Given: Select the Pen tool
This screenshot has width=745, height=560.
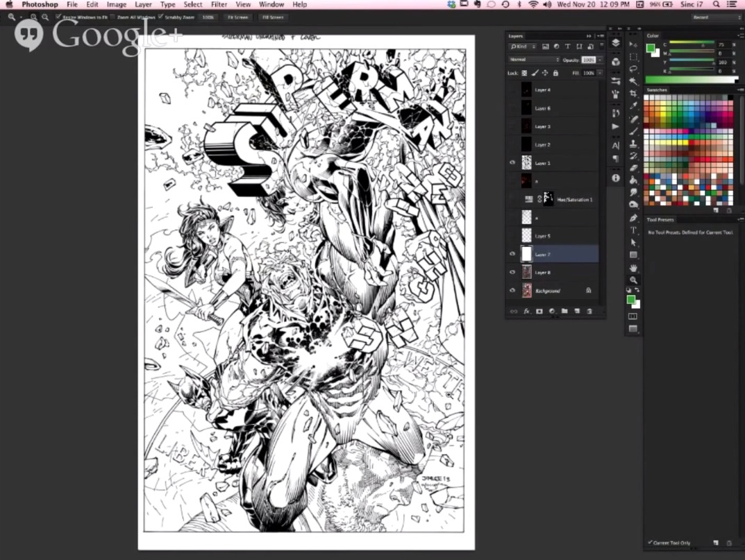Looking at the screenshot, I should click(633, 218).
